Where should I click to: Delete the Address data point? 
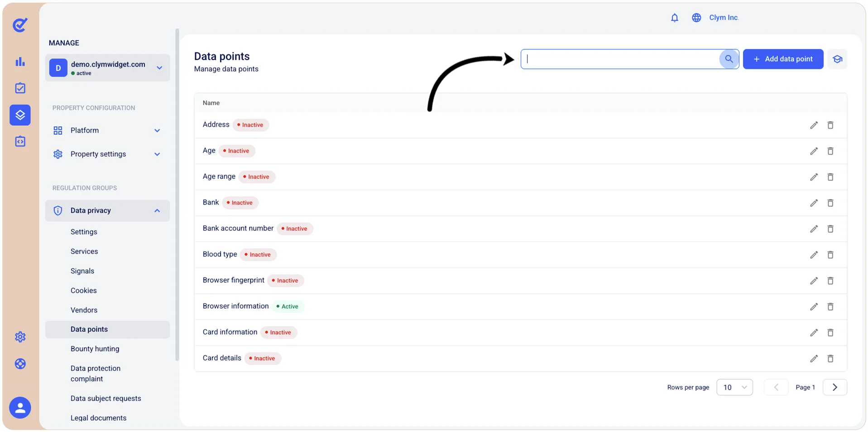pyautogui.click(x=830, y=125)
